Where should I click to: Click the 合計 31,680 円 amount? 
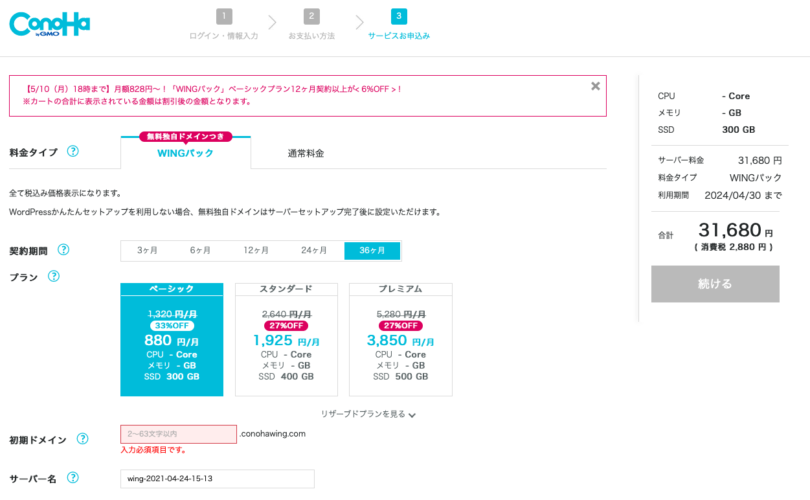click(736, 230)
